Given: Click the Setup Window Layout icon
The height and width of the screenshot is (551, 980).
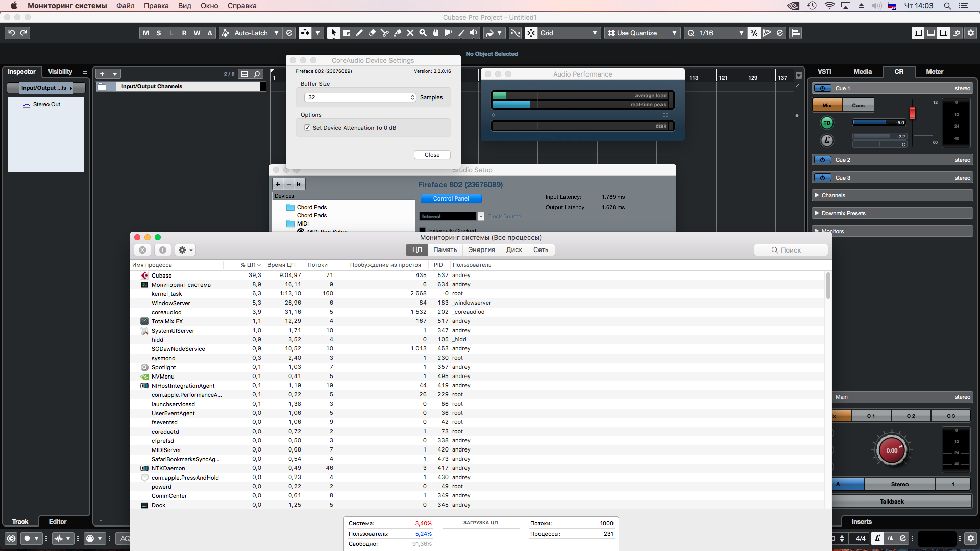Looking at the screenshot, I should [957, 33].
